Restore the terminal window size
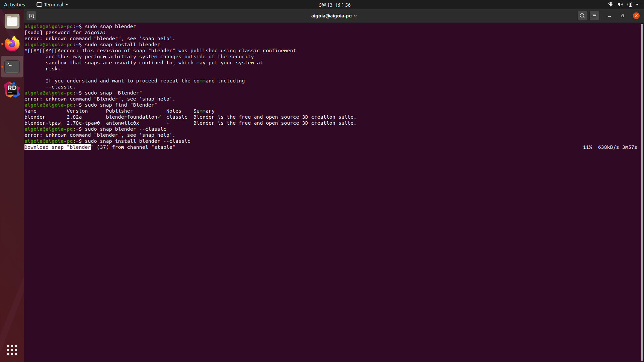 click(623, 16)
